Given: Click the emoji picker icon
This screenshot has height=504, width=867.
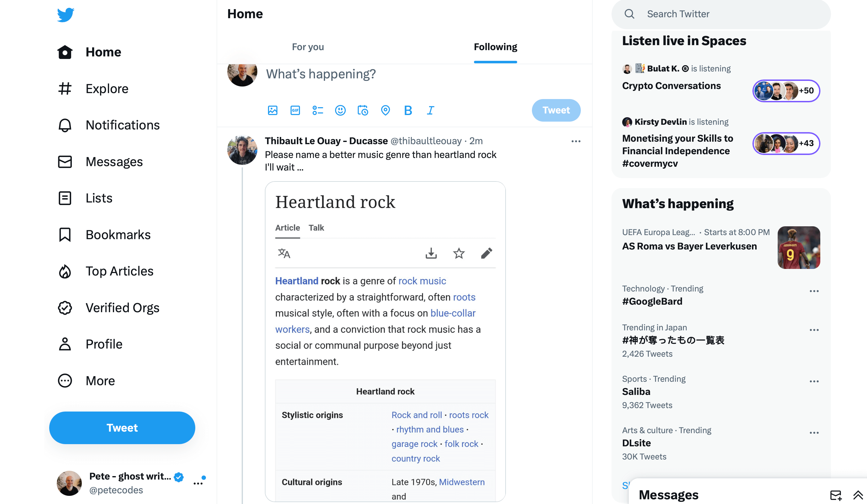Looking at the screenshot, I should pos(340,110).
